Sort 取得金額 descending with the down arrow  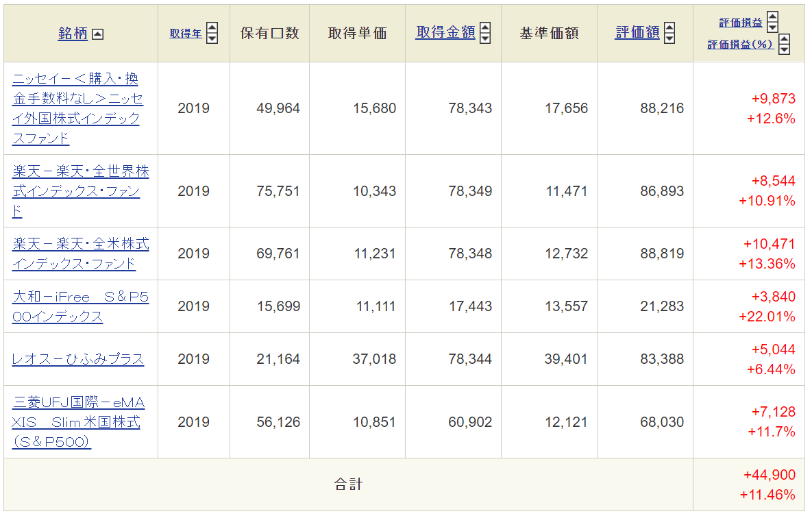(x=485, y=38)
